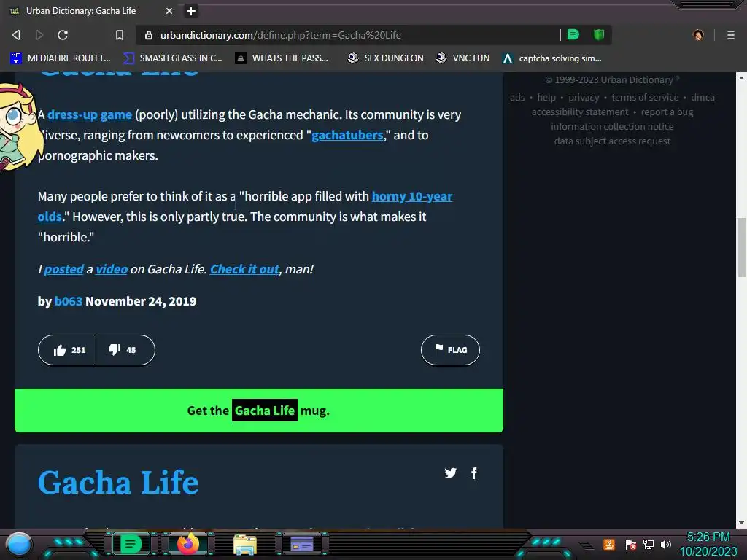This screenshot has height=560, width=747.
Task: Open the Check it out link
Action: tap(244, 270)
